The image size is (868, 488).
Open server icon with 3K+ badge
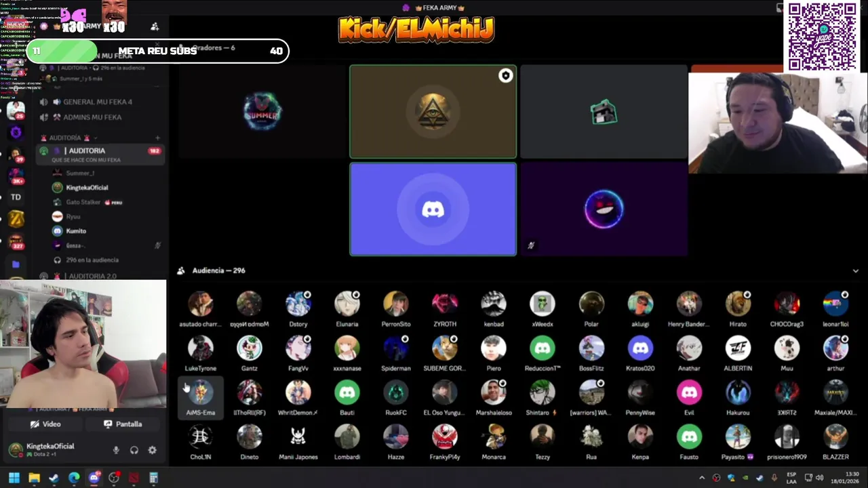pos(16,176)
